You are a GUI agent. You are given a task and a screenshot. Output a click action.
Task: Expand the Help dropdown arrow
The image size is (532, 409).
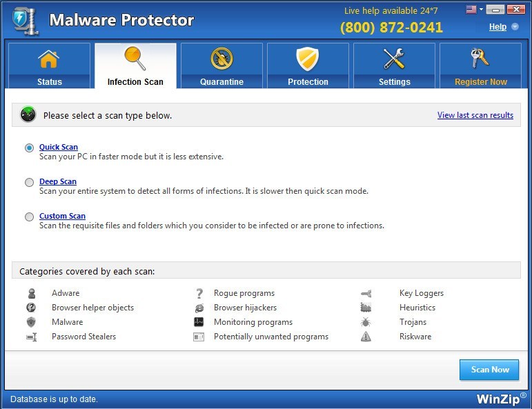[x=515, y=28]
